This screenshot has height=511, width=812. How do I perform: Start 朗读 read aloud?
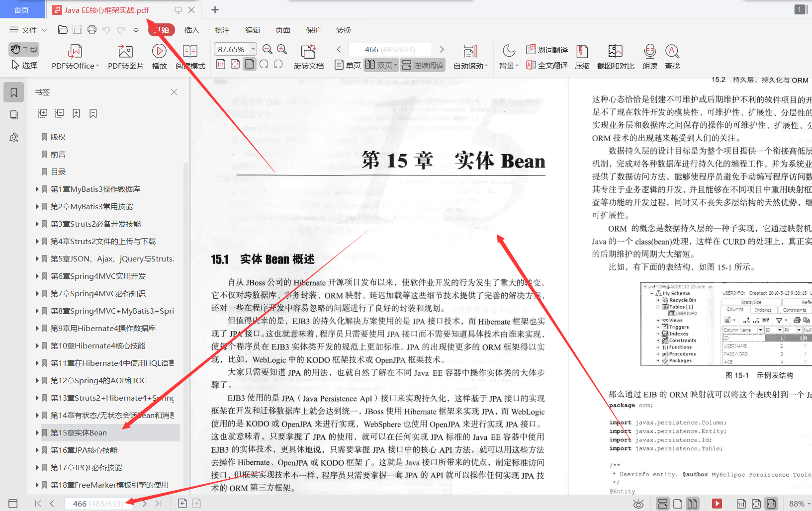[x=650, y=57]
